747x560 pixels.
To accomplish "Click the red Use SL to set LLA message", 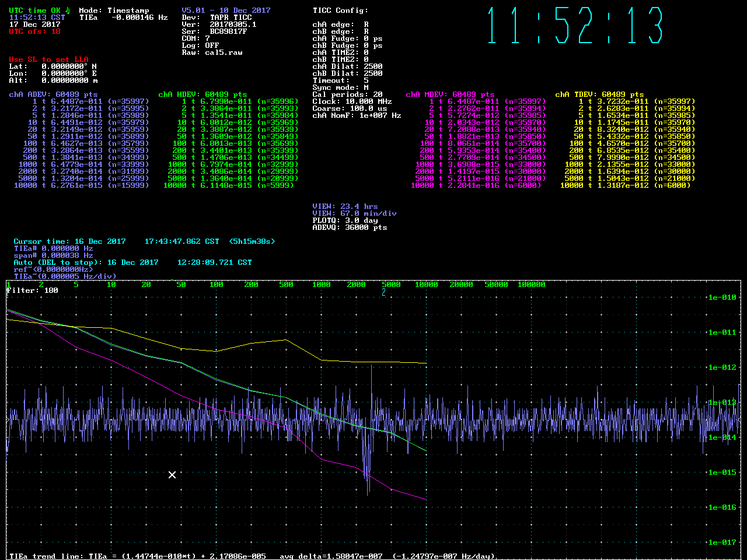I will click(x=48, y=60).
